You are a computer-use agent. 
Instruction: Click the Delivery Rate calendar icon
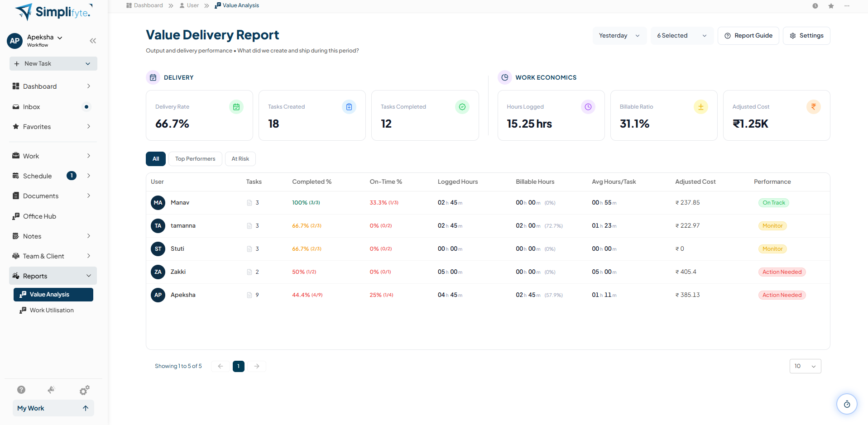[236, 107]
